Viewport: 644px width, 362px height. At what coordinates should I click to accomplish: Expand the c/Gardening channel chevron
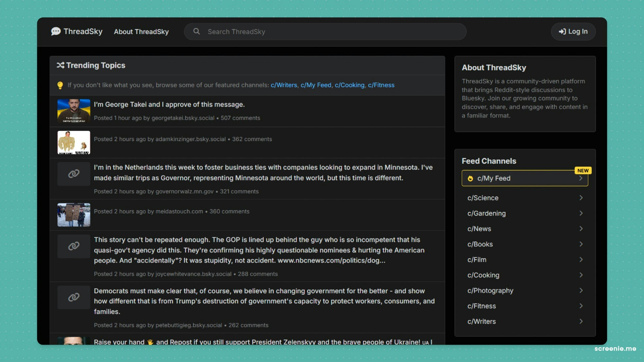click(x=581, y=213)
